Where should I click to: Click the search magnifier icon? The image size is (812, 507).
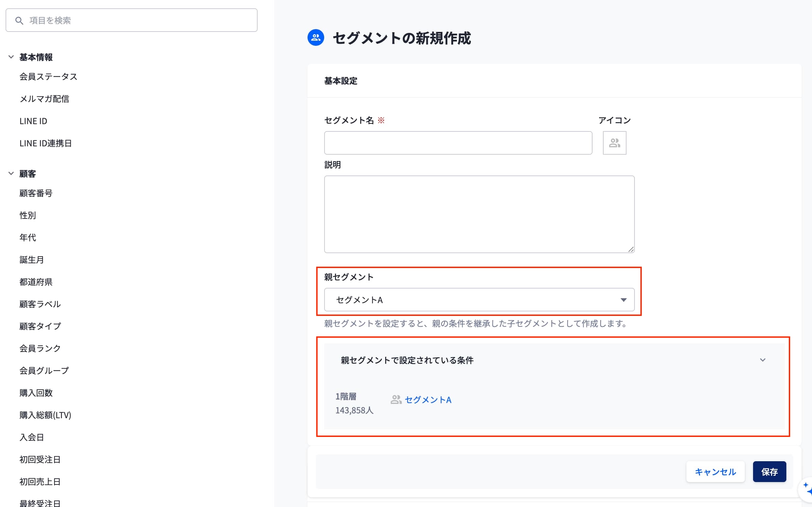pyautogui.click(x=19, y=21)
